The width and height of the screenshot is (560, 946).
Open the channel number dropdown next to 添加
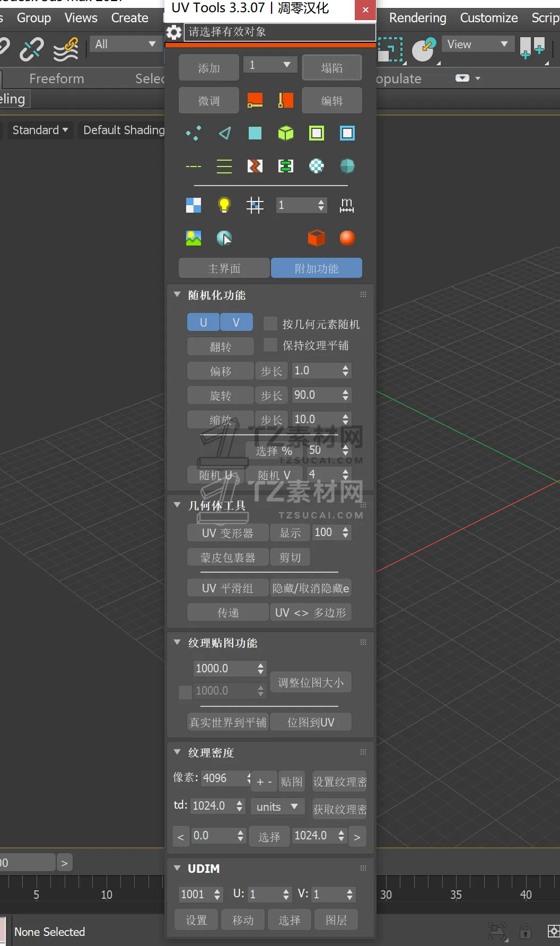tap(270, 65)
